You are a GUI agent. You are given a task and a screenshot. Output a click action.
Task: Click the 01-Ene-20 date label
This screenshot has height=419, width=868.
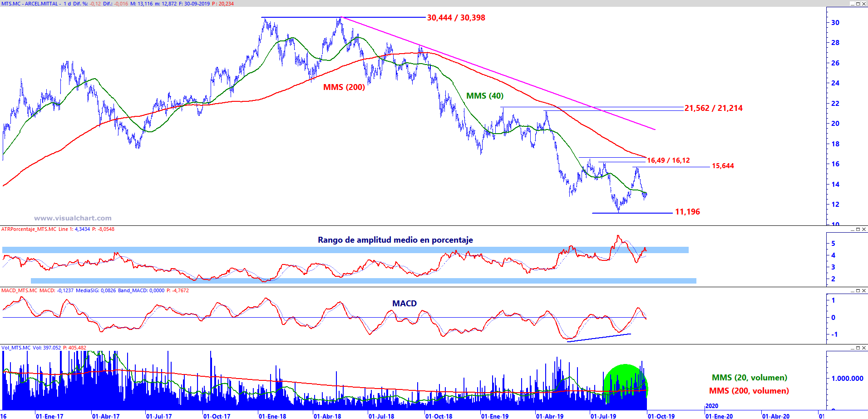(x=719, y=416)
